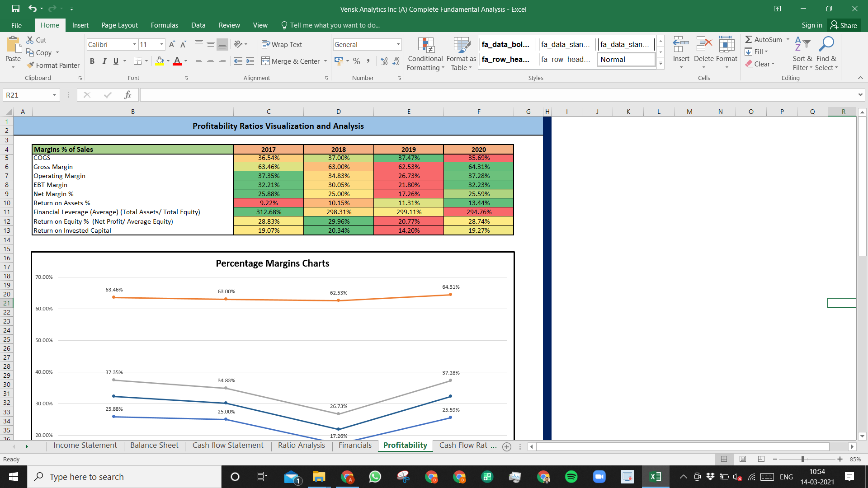Click the Orientation text angle icon
Image resolution: width=868 pixels, height=488 pixels.
pos(238,44)
